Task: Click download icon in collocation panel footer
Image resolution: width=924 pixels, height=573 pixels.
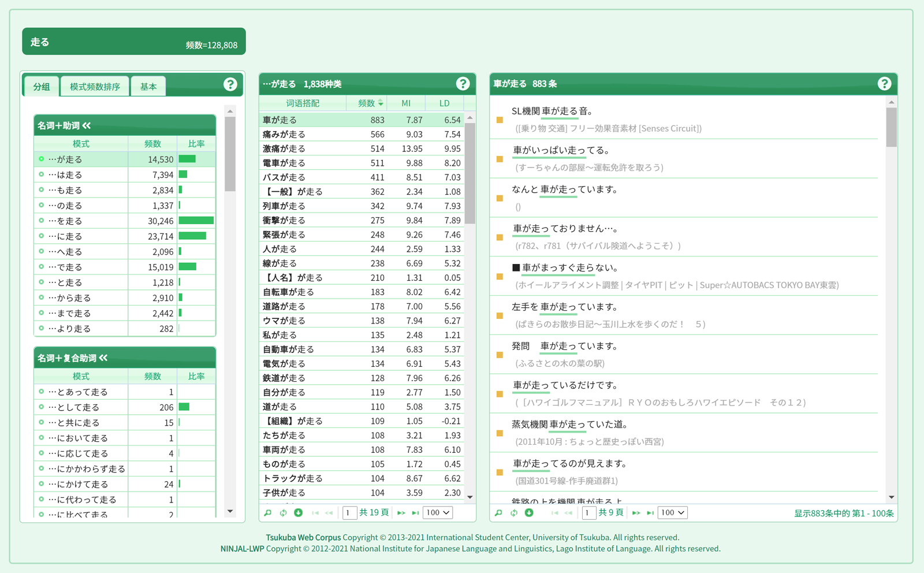Action: coord(299,513)
